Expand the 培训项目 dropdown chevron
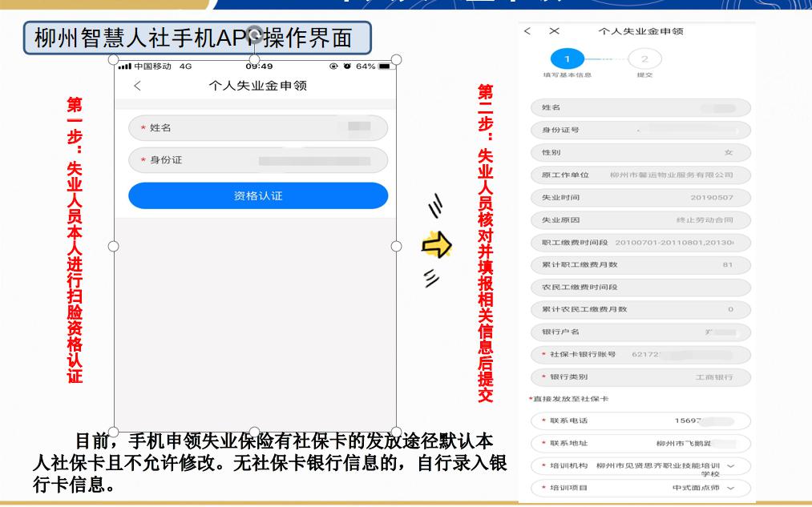Screen dimensions: 812x507 [729, 487]
